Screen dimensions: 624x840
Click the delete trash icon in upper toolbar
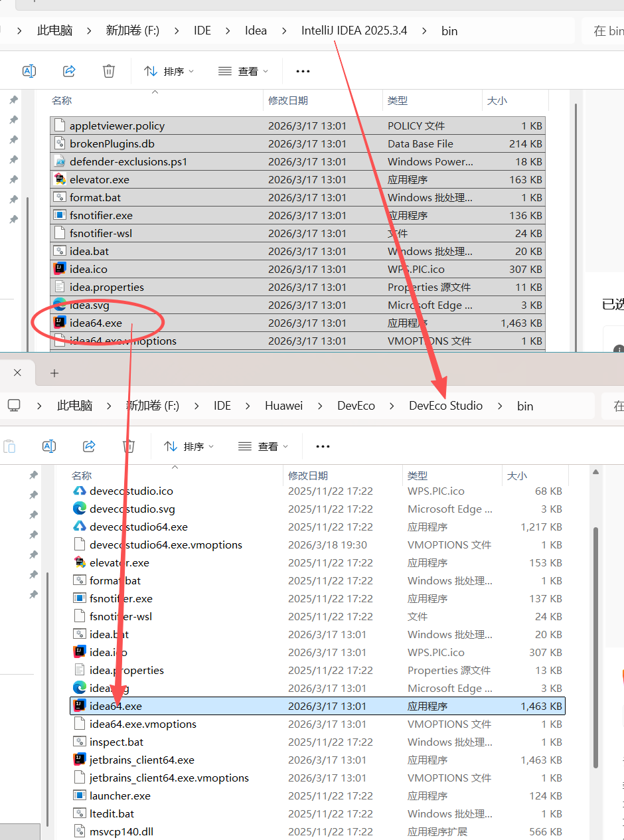tap(109, 71)
